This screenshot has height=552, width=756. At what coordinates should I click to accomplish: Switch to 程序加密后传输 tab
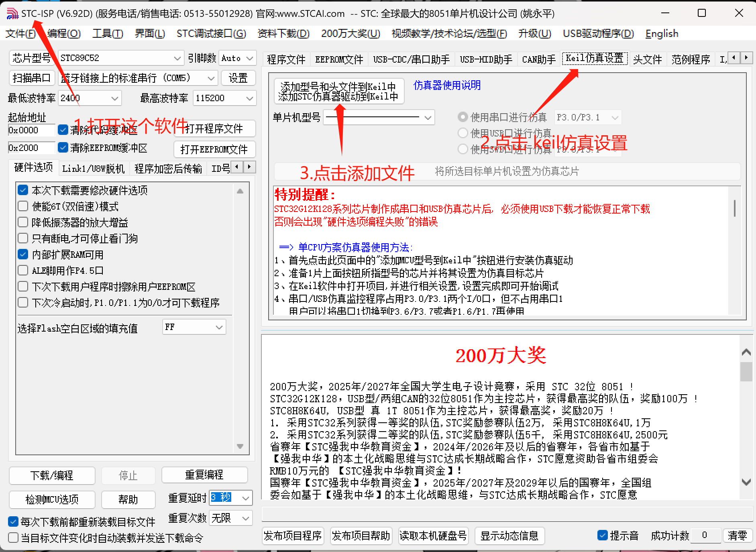[168, 169]
